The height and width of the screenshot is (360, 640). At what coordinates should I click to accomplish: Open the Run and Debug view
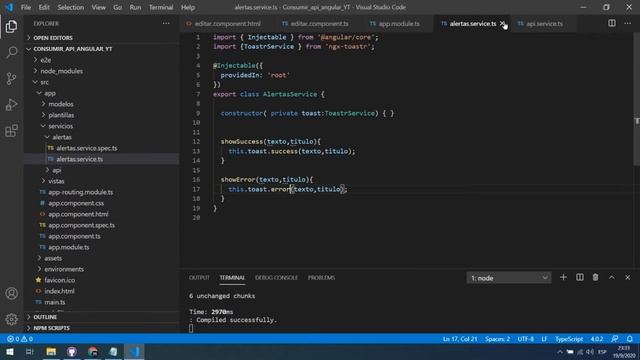coord(11,104)
